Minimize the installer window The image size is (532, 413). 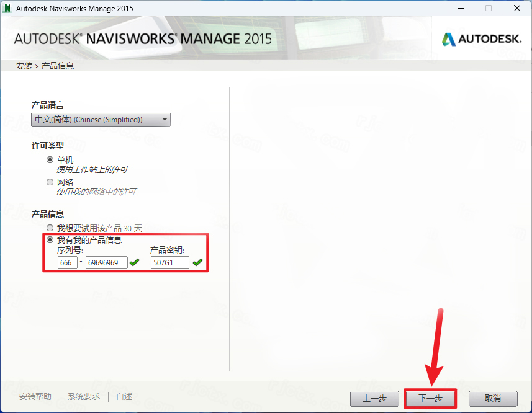[461, 8]
